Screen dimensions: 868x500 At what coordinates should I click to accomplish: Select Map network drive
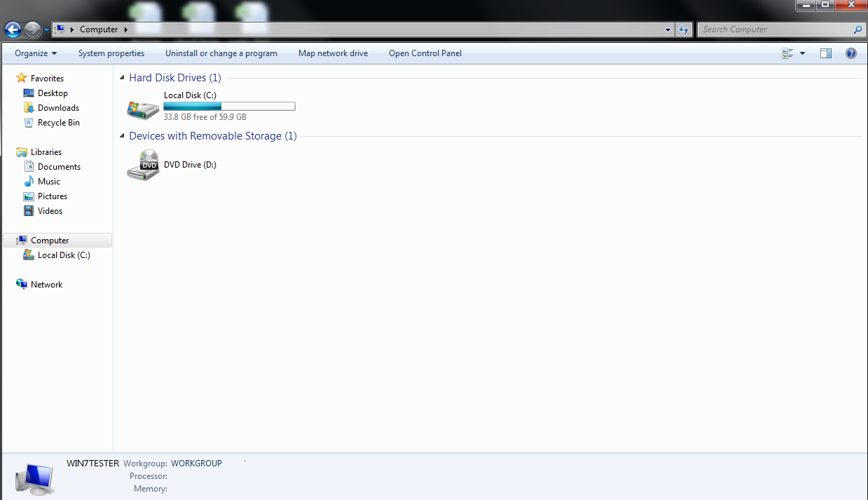[333, 53]
